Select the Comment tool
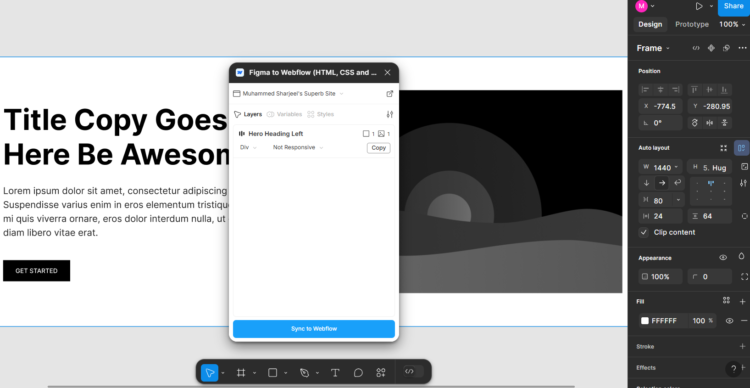 (x=358, y=372)
